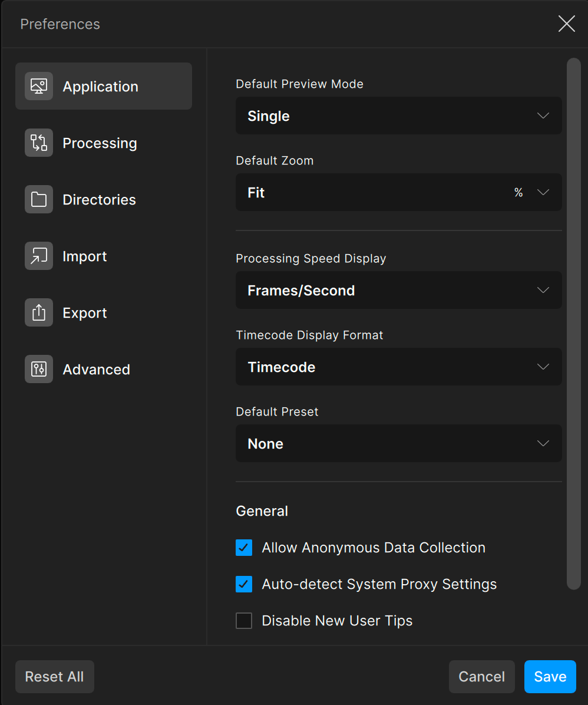Click the Import arrow icon
Screen dimensions: 588x705
(x=39, y=256)
